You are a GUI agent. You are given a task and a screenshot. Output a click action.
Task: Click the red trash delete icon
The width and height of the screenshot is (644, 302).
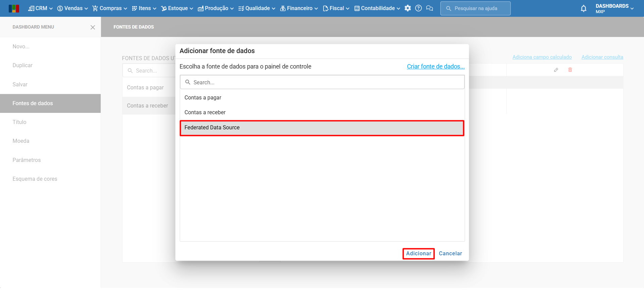coord(570,70)
